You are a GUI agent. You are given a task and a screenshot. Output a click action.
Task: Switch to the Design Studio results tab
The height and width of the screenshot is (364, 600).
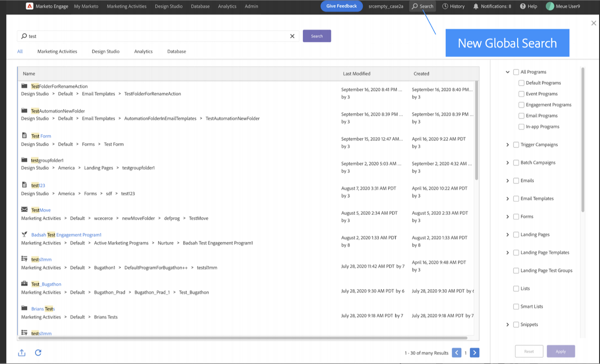105,51
